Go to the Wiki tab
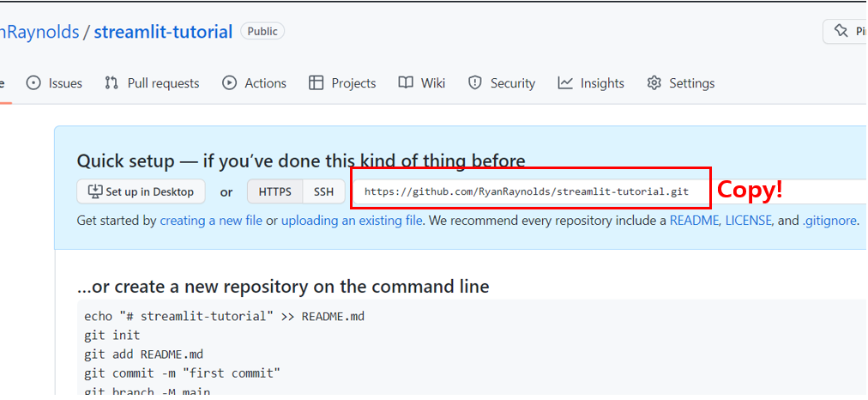Image resolution: width=868 pixels, height=400 pixels. (x=422, y=83)
